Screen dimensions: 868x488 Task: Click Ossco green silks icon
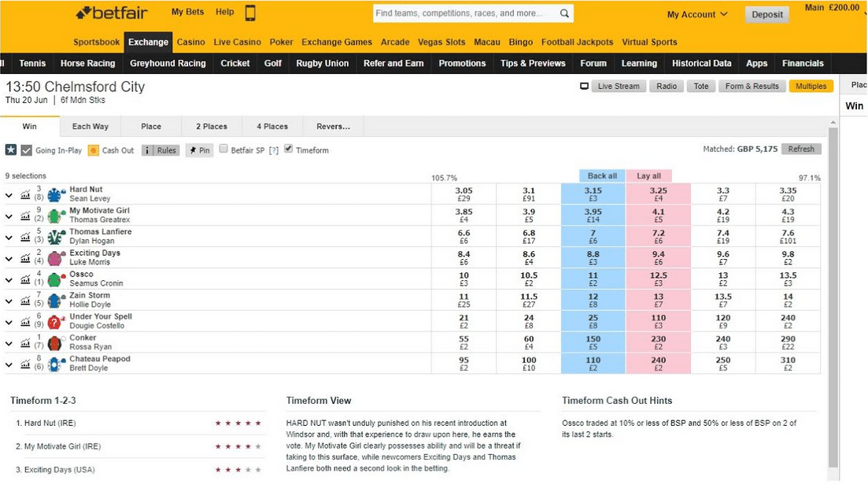[x=55, y=279]
